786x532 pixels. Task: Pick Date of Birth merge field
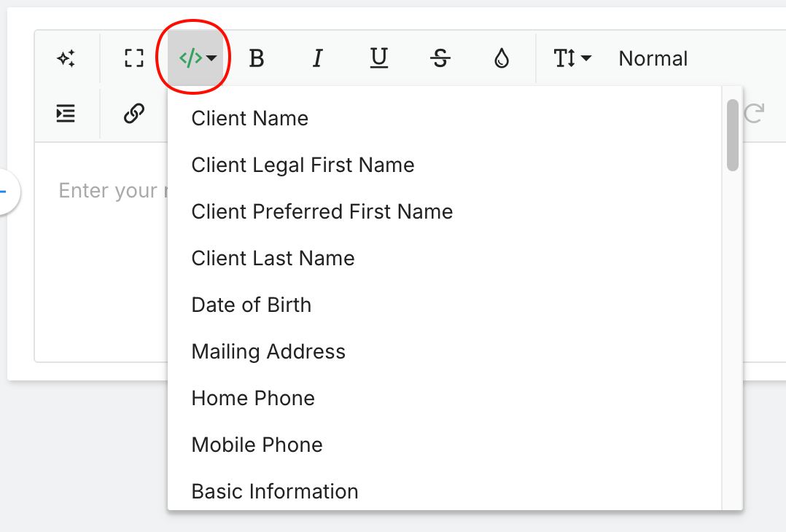(x=251, y=305)
